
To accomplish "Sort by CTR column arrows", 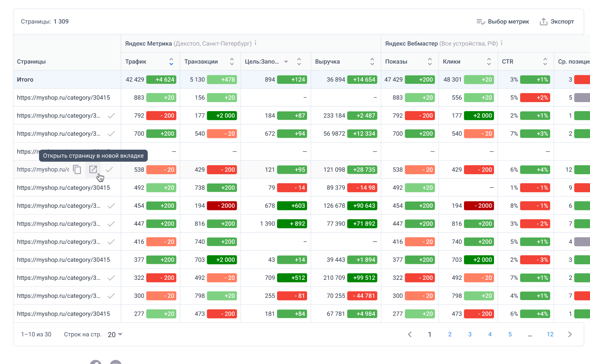I will [545, 62].
